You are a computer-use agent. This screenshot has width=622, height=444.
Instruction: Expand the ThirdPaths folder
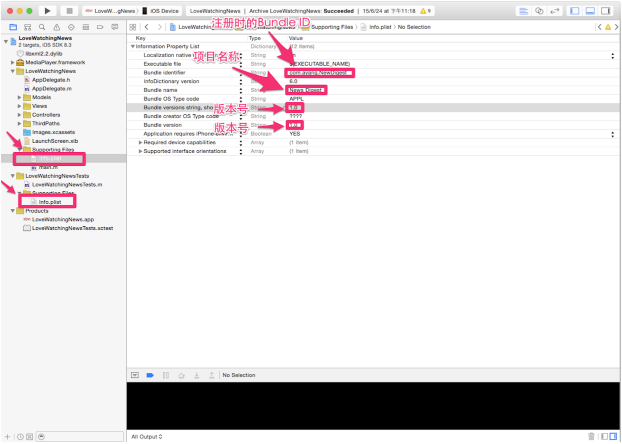coord(19,123)
